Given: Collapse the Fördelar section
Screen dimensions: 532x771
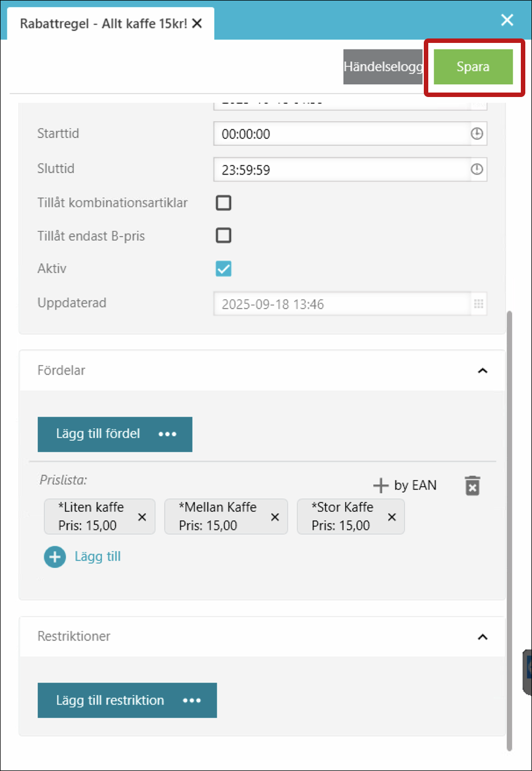Looking at the screenshot, I should pyautogui.click(x=482, y=371).
